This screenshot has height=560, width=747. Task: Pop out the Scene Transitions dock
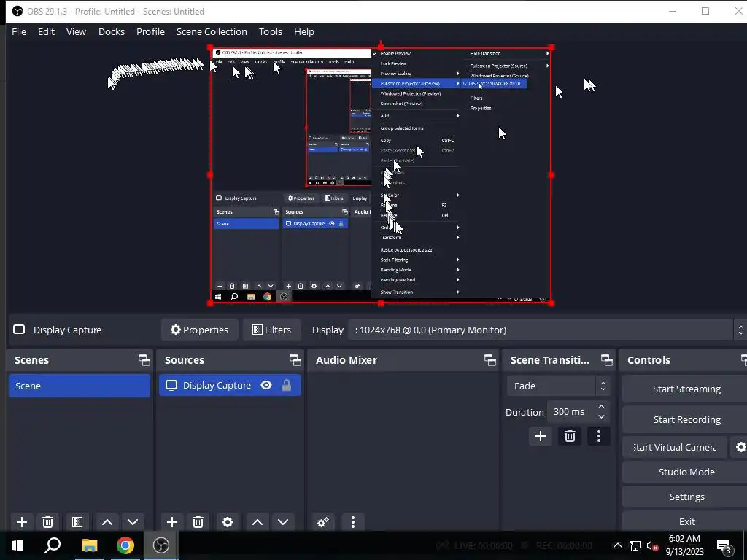606,360
